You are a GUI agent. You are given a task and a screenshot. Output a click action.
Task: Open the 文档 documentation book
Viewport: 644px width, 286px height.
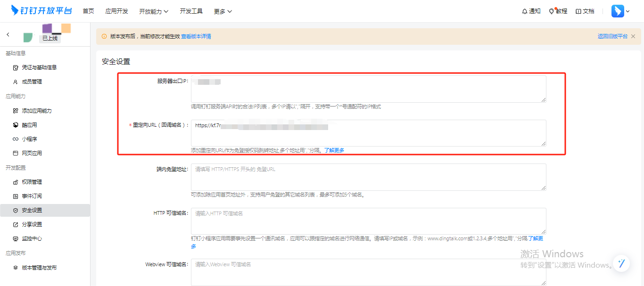tap(585, 11)
